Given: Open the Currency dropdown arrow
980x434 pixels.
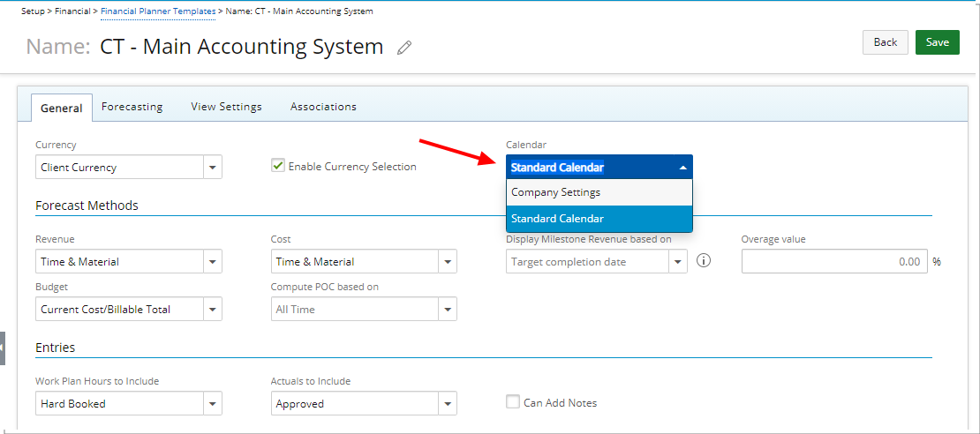Looking at the screenshot, I should click(x=213, y=168).
